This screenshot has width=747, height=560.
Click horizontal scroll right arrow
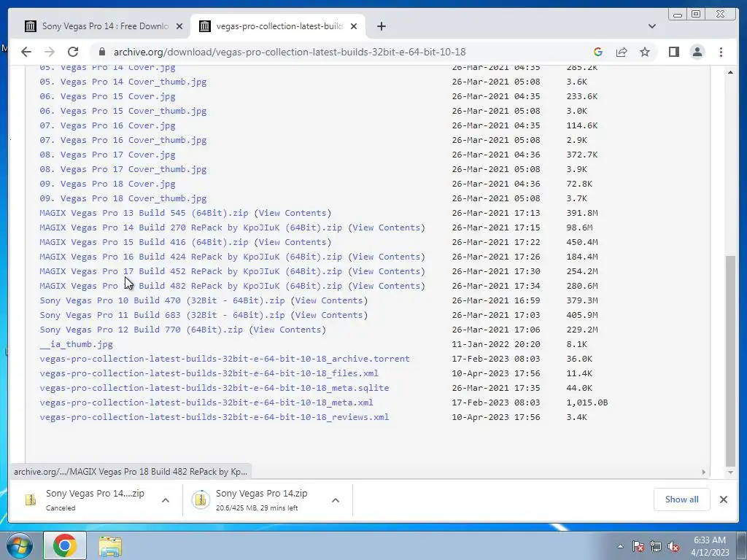coord(704,472)
